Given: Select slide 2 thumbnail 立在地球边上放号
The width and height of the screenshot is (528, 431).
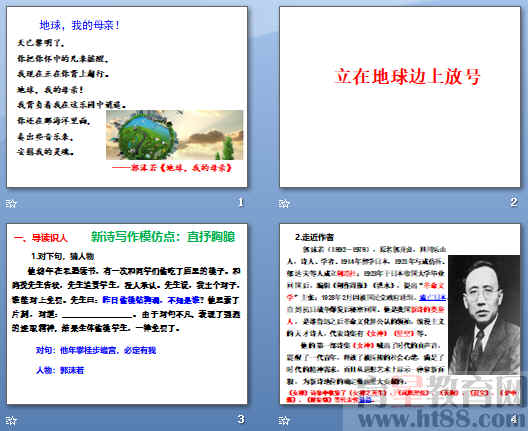Looking at the screenshot, I should point(400,97).
